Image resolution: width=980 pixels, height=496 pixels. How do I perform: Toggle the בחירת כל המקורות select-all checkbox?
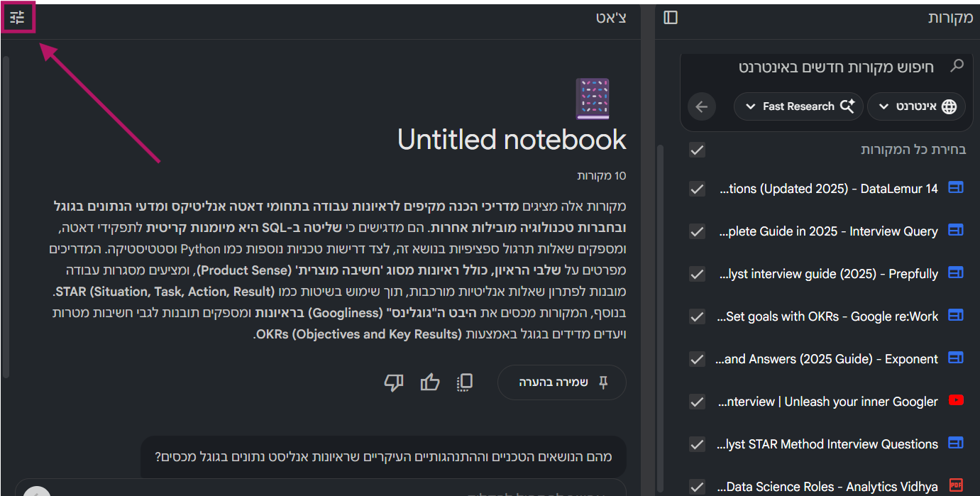[x=698, y=150]
